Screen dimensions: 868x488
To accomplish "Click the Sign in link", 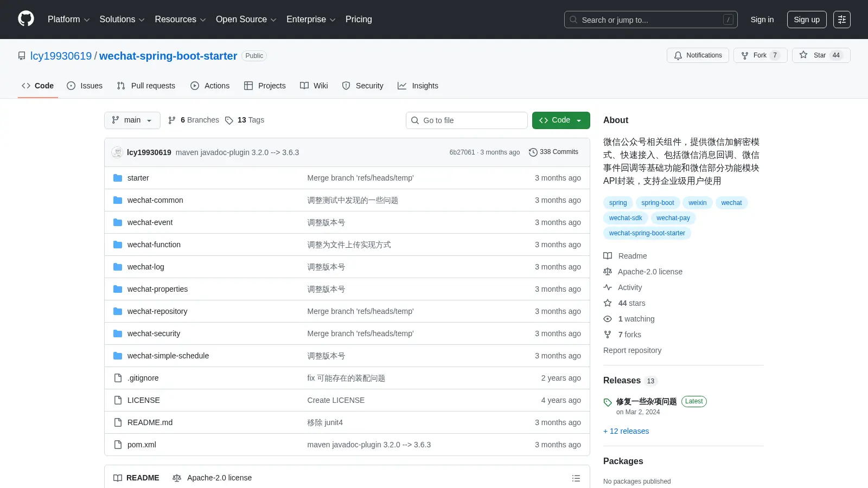I will (x=762, y=20).
